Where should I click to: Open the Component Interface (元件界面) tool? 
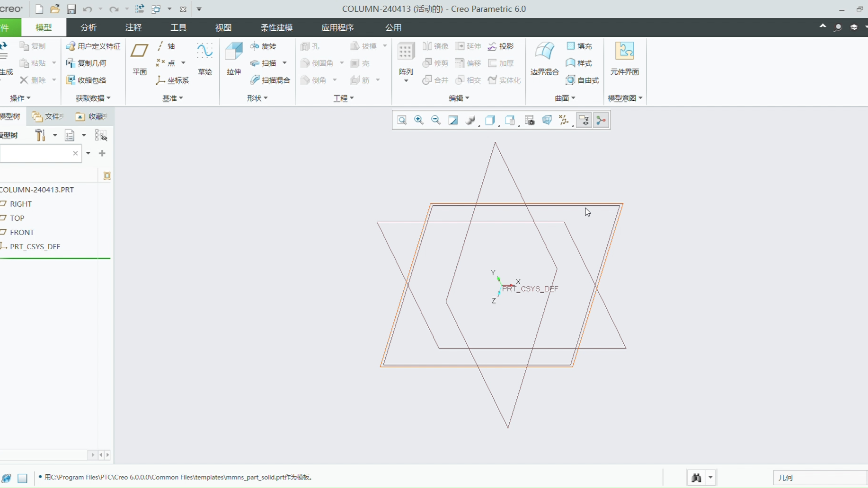624,58
